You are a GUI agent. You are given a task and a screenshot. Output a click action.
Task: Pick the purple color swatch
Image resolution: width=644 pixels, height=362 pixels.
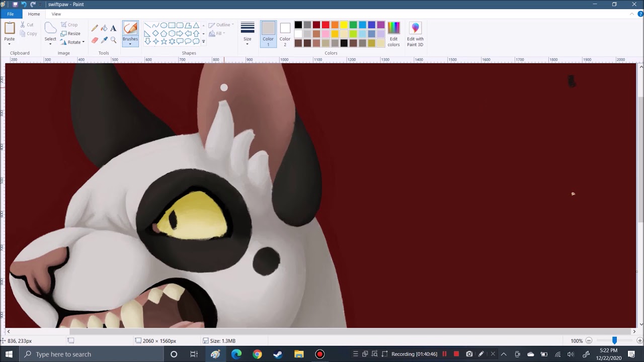(381, 25)
